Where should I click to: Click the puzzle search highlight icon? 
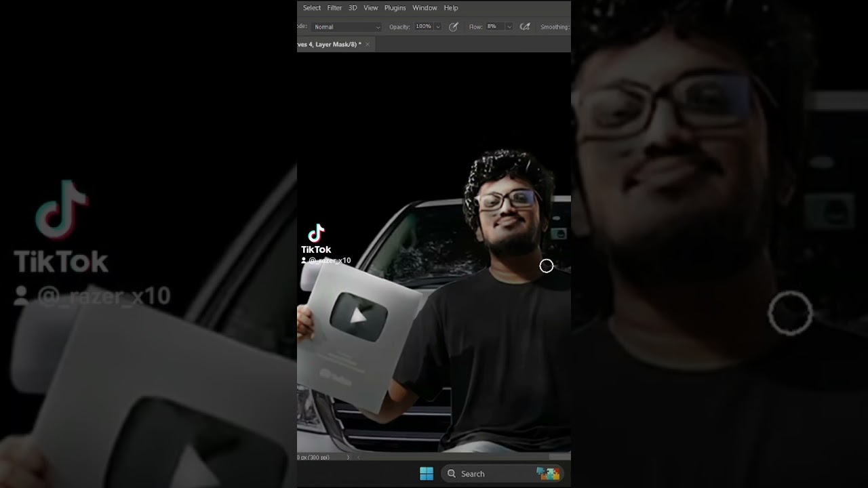(548, 474)
